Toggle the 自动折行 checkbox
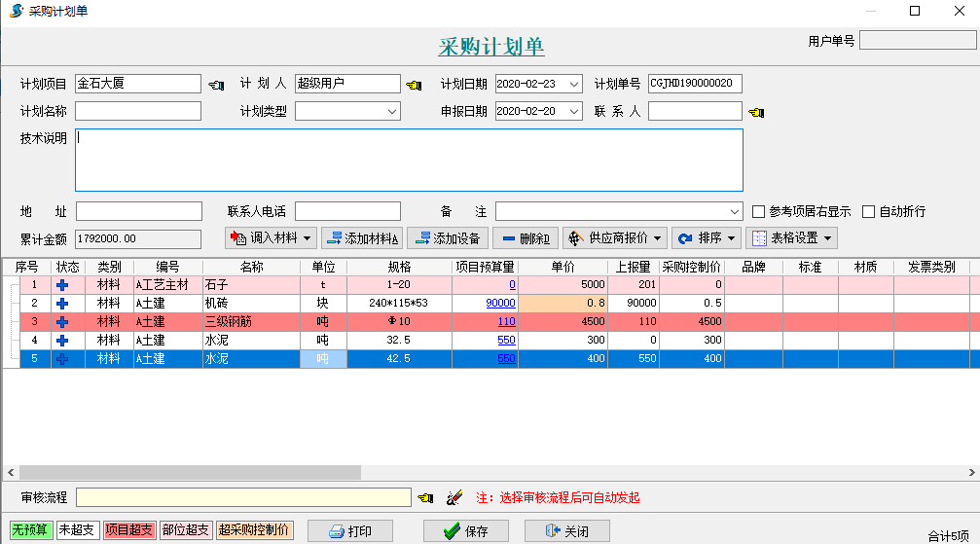Image resolution: width=980 pixels, height=544 pixels. click(869, 212)
